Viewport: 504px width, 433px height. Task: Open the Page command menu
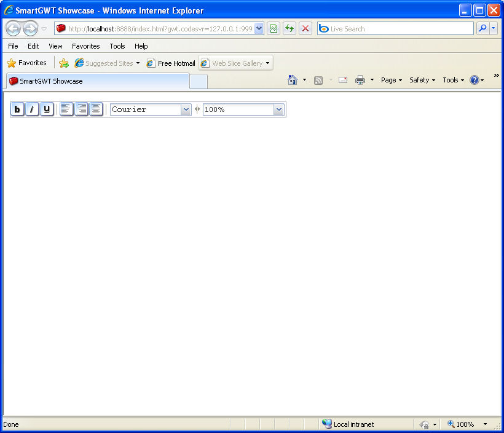pyautogui.click(x=392, y=80)
